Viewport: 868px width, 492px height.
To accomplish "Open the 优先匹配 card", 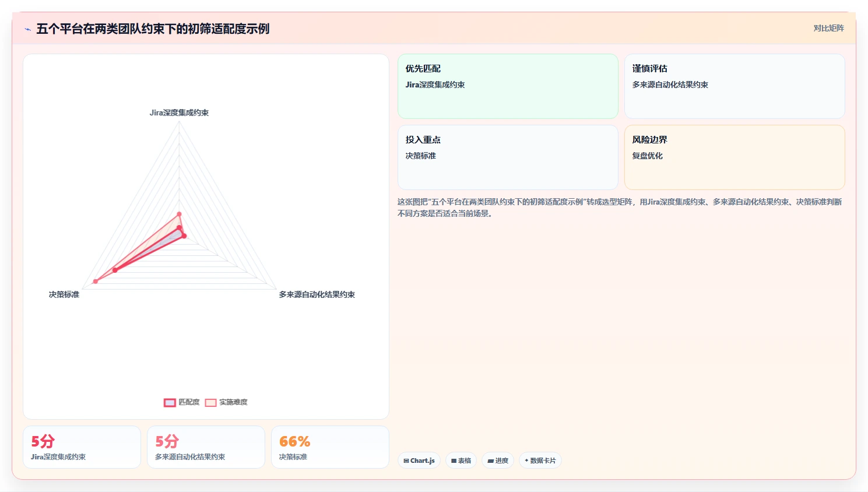I will tap(508, 86).
